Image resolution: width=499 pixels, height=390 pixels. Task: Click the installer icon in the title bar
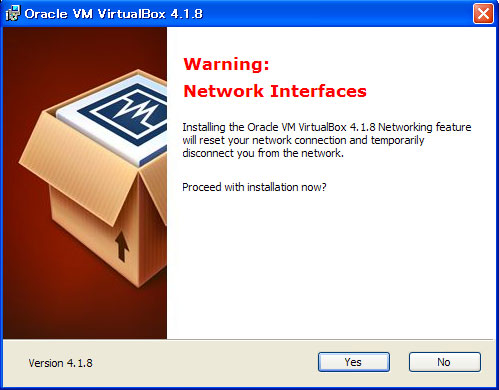point(13,14)
